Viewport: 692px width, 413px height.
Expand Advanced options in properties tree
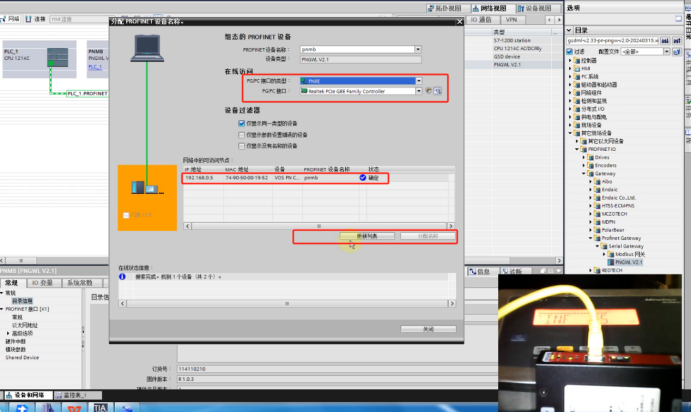coord(8,333)
